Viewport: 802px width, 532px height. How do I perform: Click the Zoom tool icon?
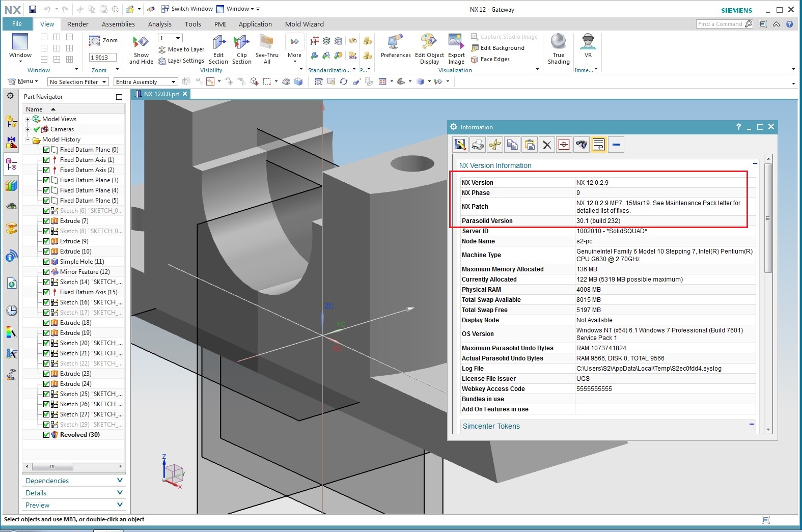tap(103, 41)
